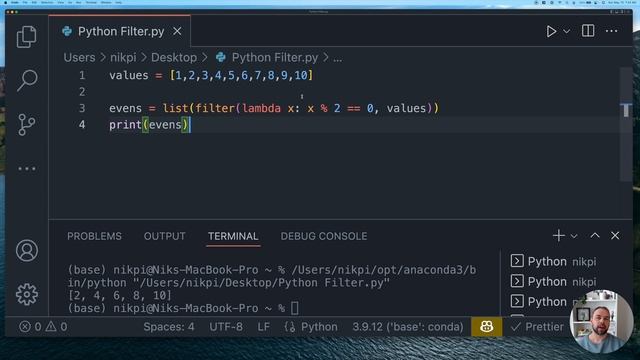
Task: Change indentation via Spaces: 4
Action: coord(169,327)
